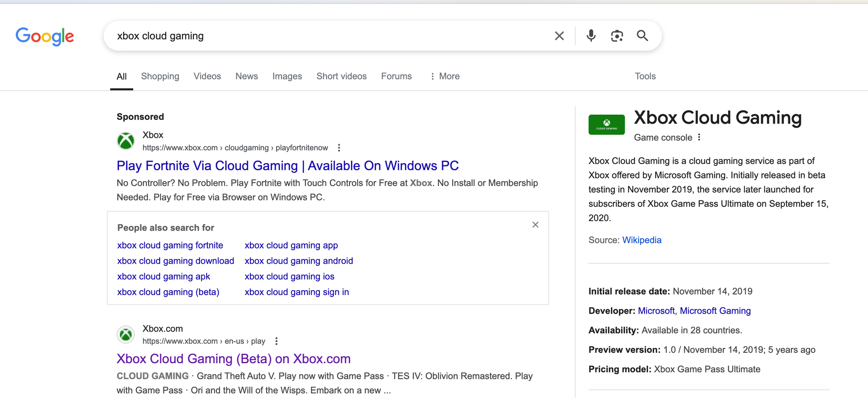
Task: Click the Xbox Cloud Gaming thumbnail in knowledge panel
Action: [606, 124]
